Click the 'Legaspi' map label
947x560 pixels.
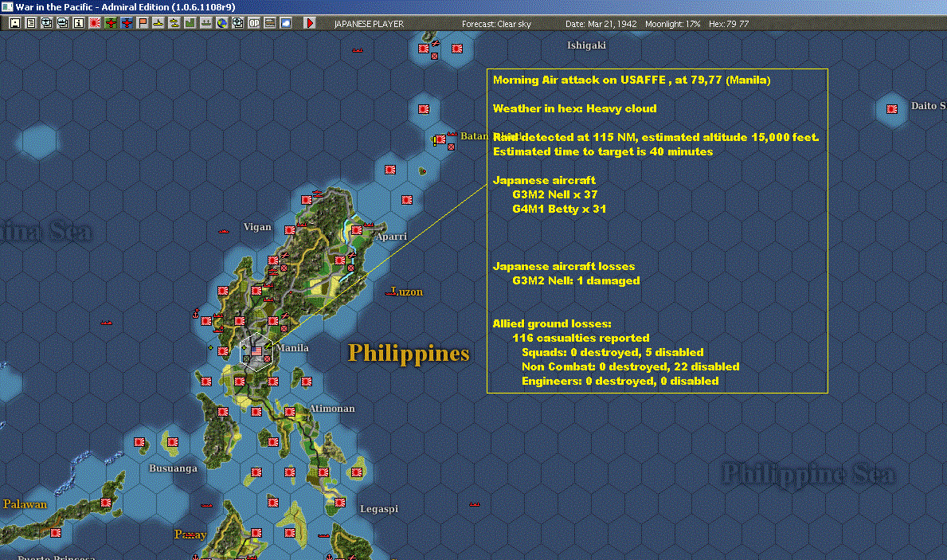click(x=379, y=509)
